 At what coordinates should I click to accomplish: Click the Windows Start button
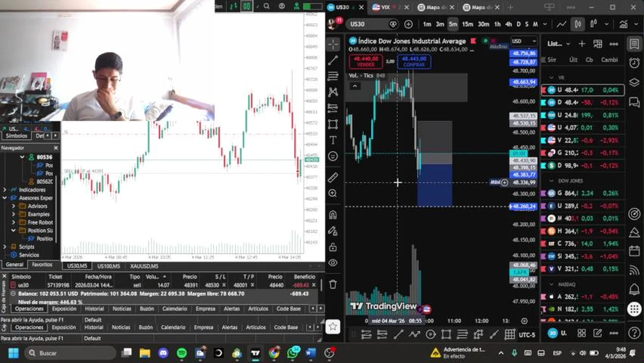[x=13, y=353]
